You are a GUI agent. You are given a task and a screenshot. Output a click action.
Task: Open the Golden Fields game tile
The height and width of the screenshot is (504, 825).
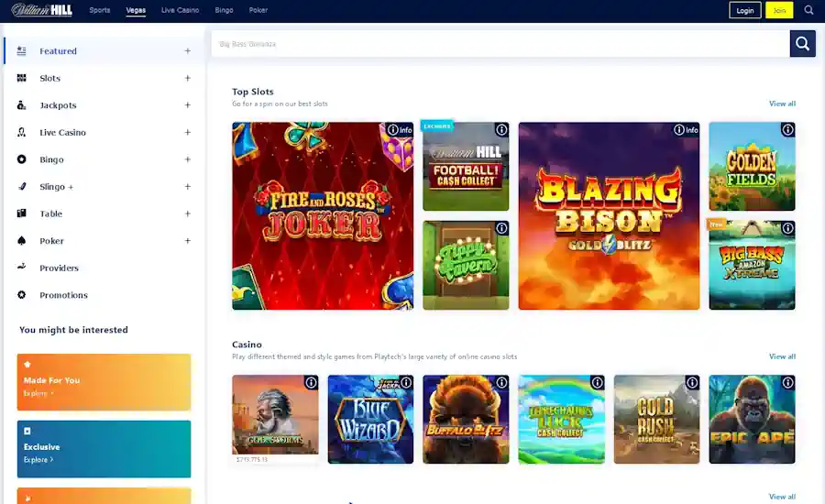pos(752,166)
